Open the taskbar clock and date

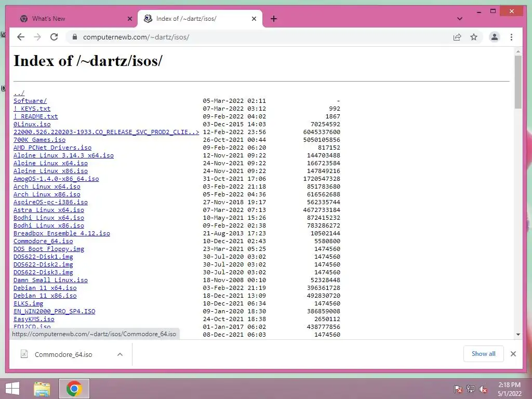509,389
